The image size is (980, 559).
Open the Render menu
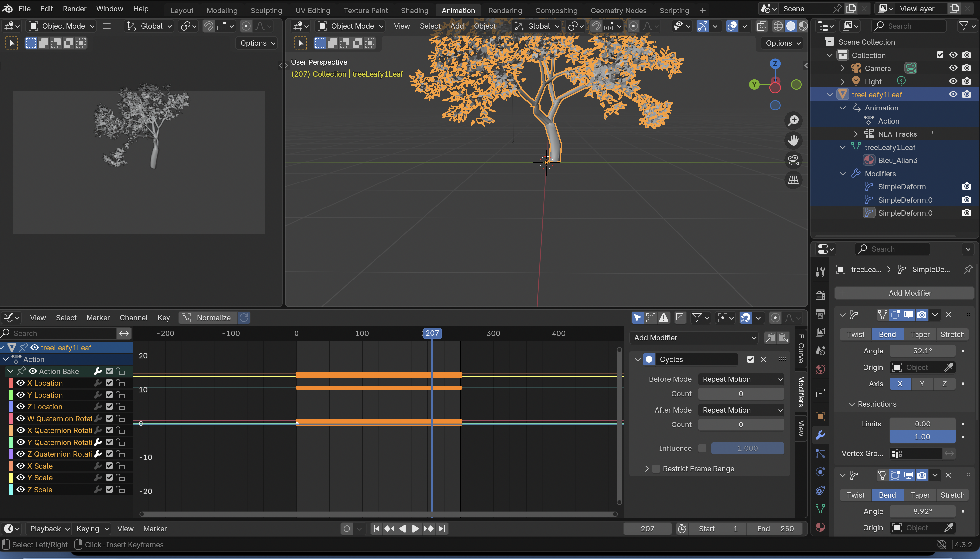pos(74,9)
